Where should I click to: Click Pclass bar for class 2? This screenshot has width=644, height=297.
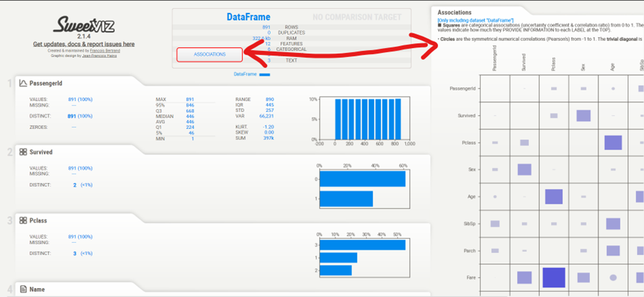click(336, 270)
